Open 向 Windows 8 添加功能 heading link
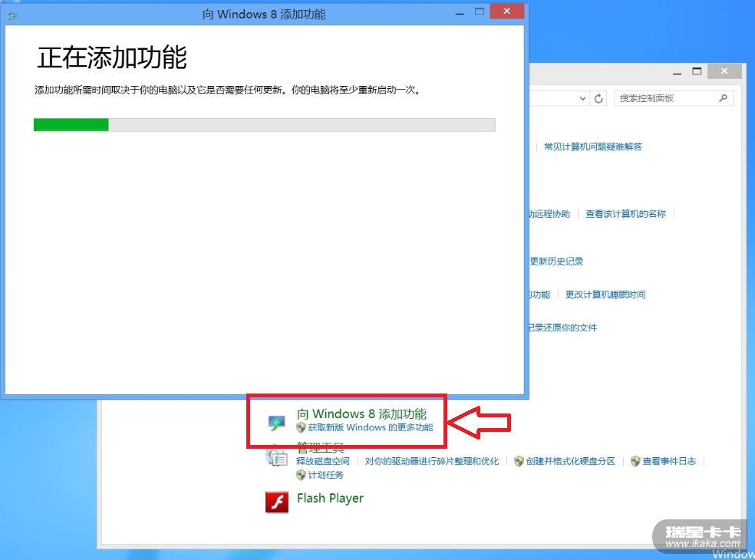The image size is (755, 560). coord(361,413)
